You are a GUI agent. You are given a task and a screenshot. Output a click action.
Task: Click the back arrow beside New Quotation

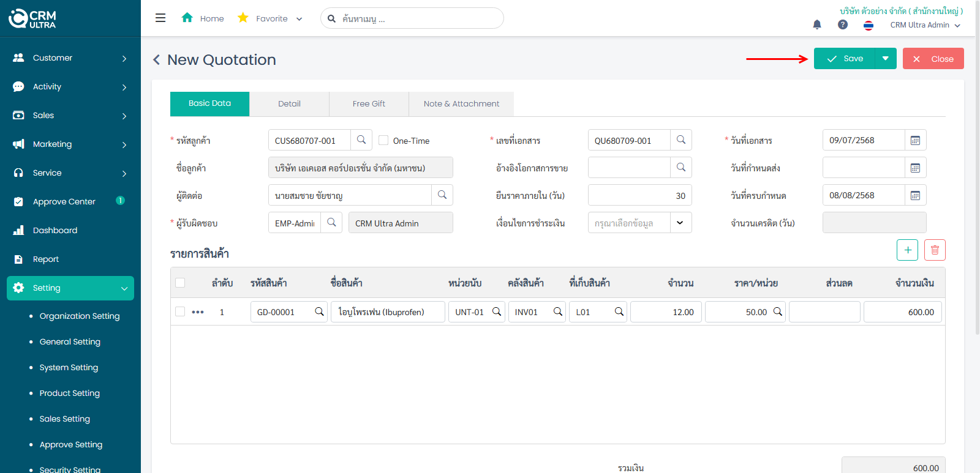coord(157,59)
